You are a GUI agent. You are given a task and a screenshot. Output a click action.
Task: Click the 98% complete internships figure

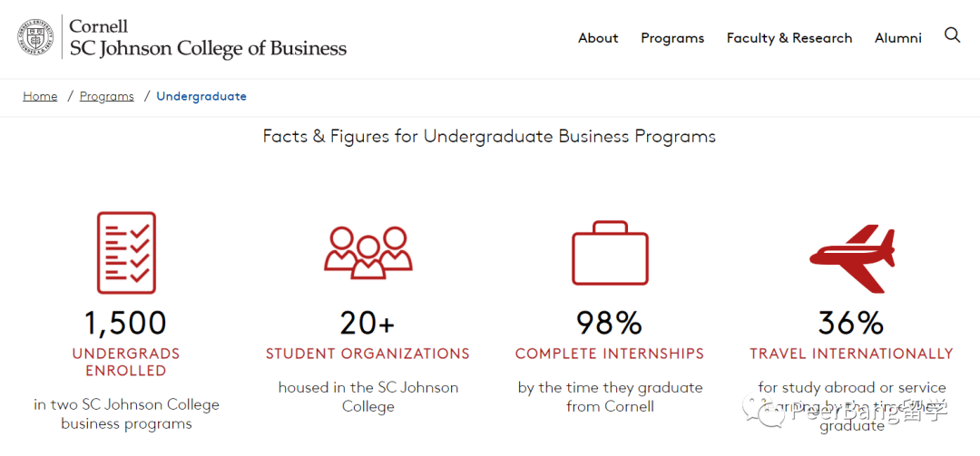(610, 323)
